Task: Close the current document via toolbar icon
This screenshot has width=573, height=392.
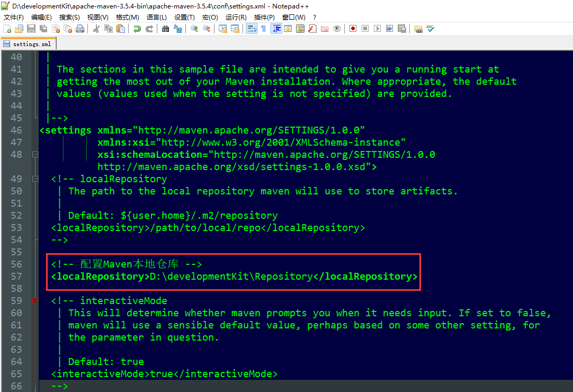Action: (x=56, y=29)
